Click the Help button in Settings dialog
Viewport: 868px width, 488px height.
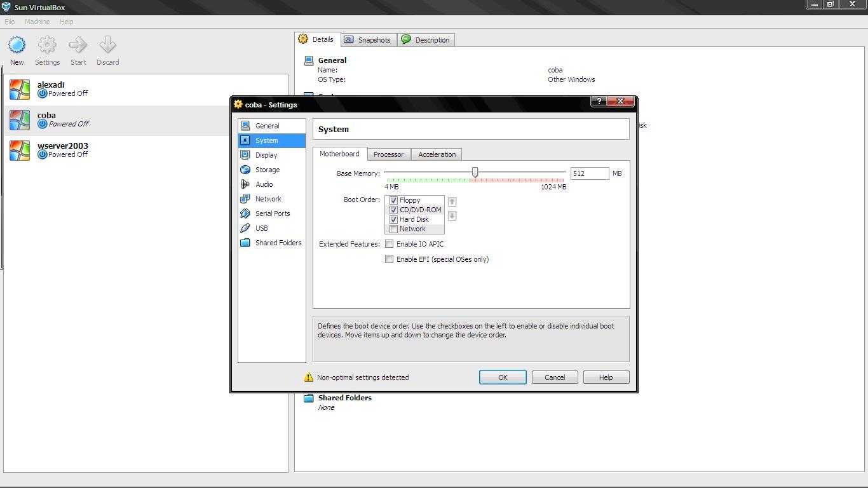point(606,377)
